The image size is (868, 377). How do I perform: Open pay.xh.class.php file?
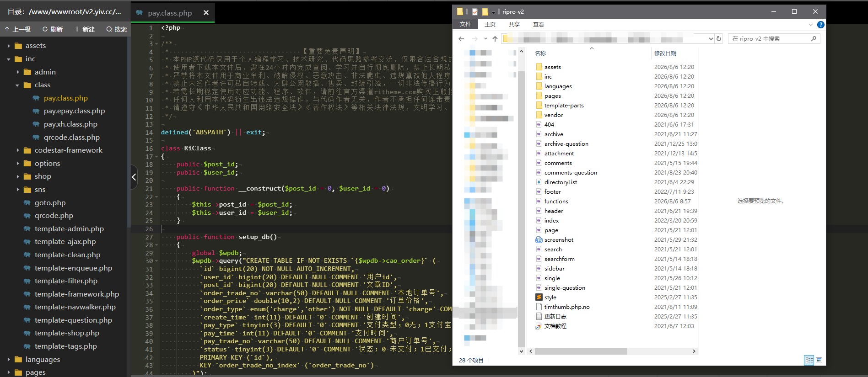(x=70, y=124)
